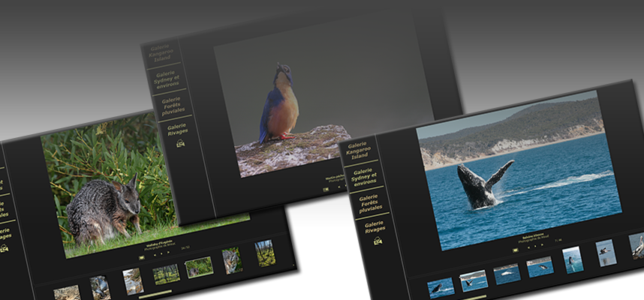Advance to next photo in whale gallery
This screenshot has height=300, width=644.
pyautogui.click(x=542, y=244)
